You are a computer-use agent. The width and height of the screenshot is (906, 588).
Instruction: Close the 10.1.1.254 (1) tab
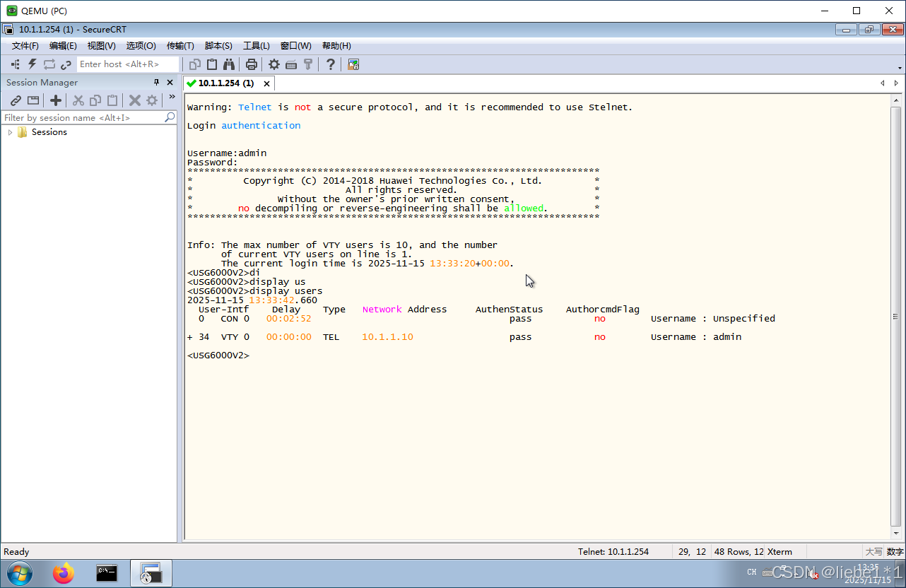[x=266, y=83]
